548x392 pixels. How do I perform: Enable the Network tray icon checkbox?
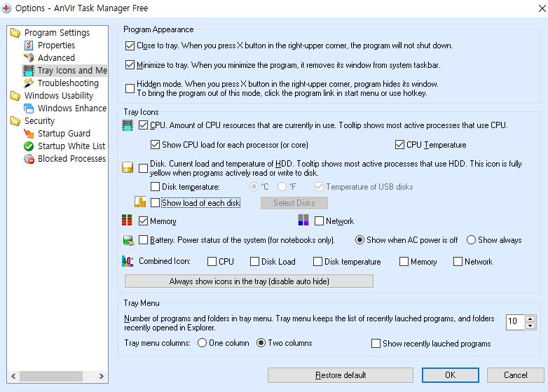pos(319,221)
